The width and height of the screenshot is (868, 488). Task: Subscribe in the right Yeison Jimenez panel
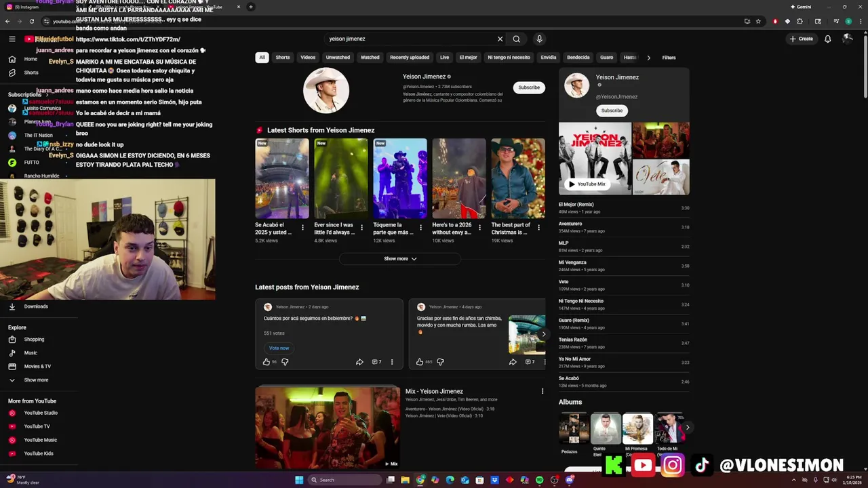[x=612, y=110]
